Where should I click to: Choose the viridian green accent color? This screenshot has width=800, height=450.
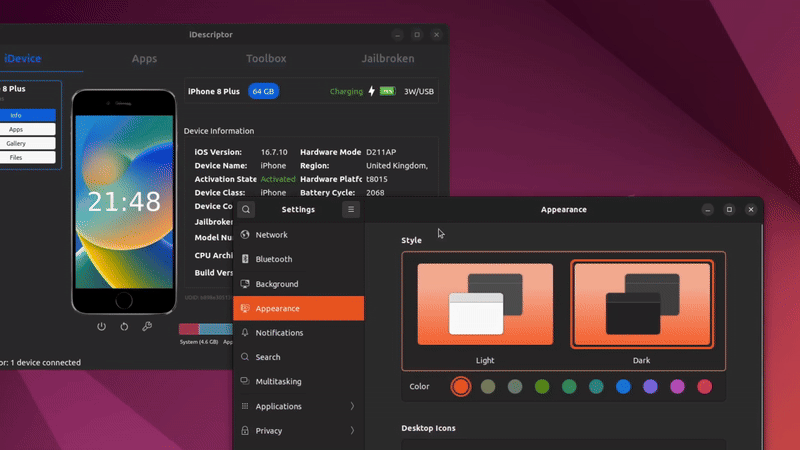(x=569, y=386)
